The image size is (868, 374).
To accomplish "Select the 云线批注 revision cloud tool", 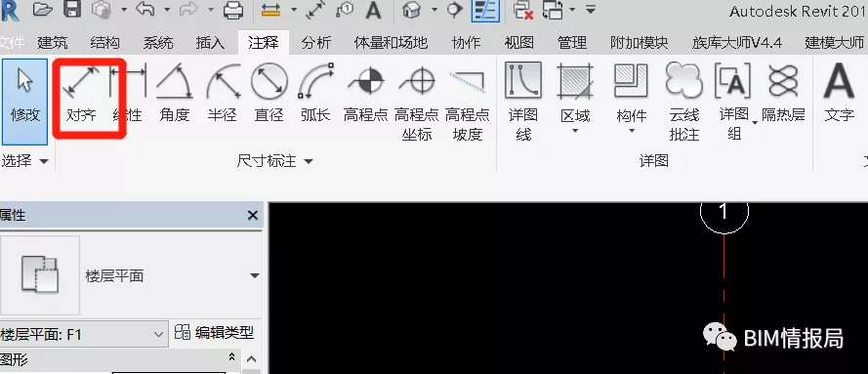I will pyautogui.click(x=684, y=103).
